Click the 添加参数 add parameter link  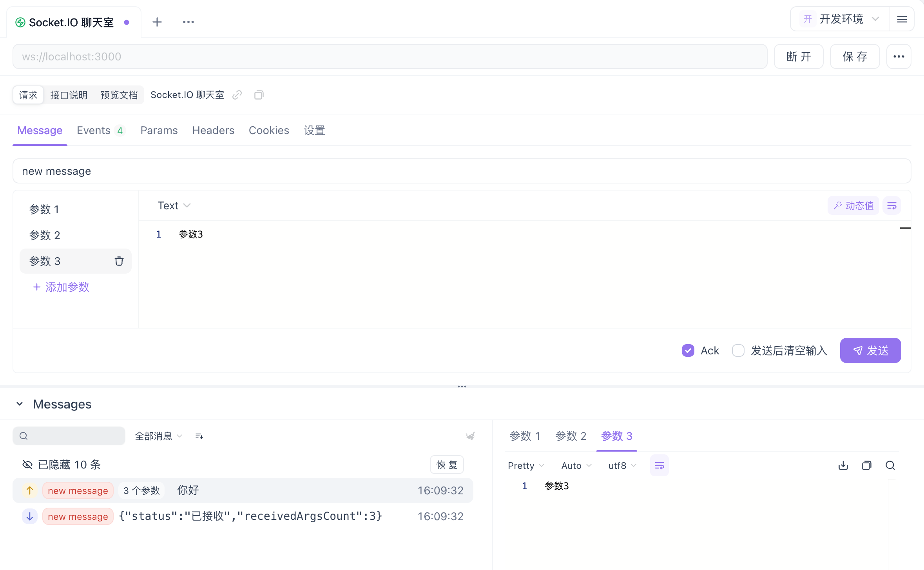tap(61, 287)
